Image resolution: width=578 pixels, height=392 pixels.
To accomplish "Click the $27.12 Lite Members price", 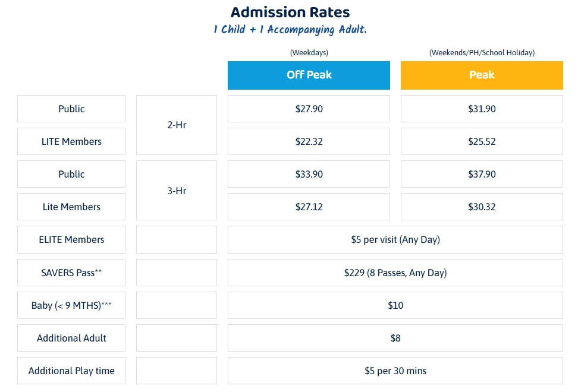I will (x=309, y=207).
